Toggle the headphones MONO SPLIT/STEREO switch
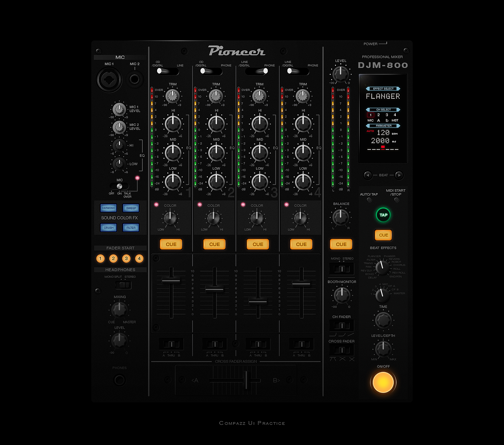The width and height of the screenshot is (504, 445). point(123,285)
